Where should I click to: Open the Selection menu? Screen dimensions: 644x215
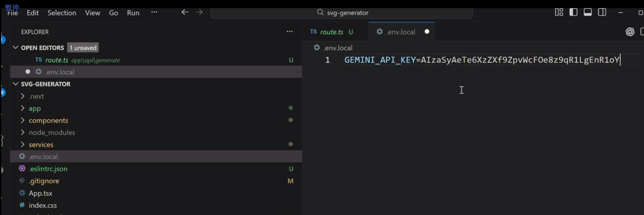(x=62, y=13)
